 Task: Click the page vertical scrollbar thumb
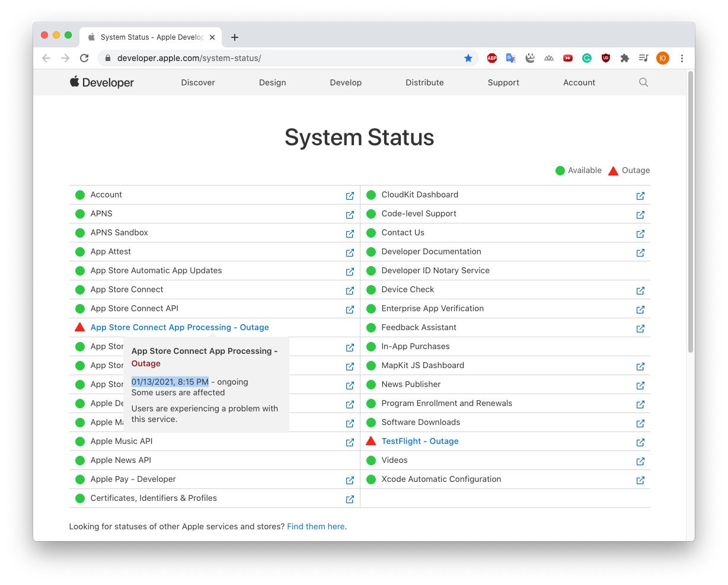(x=690, y=212)
